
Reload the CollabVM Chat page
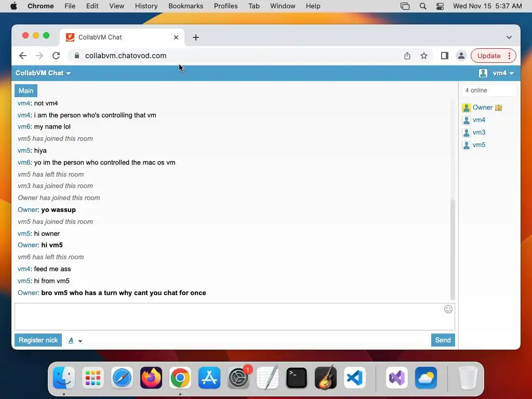click(x=56, y=56)
